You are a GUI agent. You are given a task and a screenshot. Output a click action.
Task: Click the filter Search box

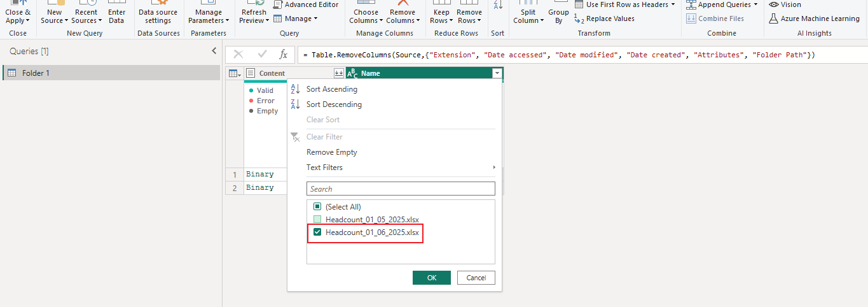401,189
